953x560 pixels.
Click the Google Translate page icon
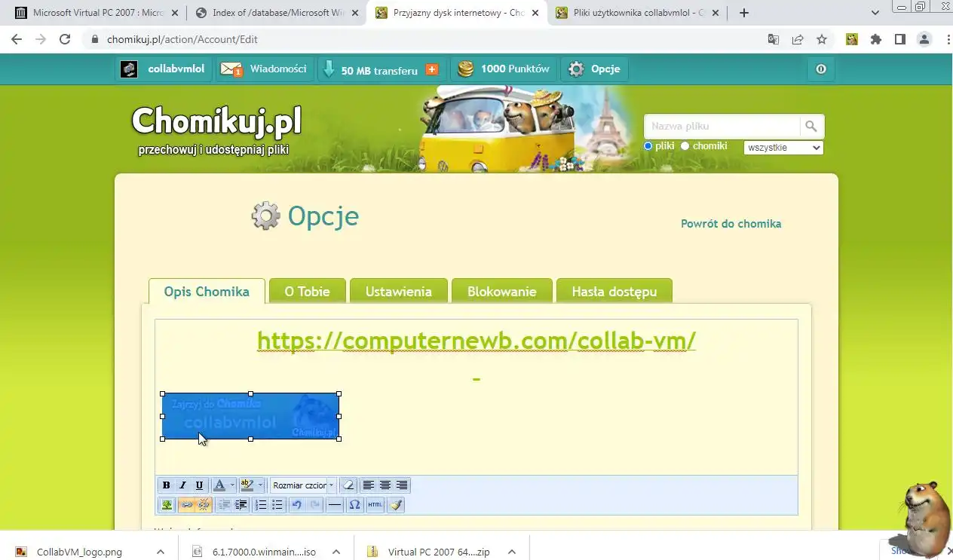pos(774,39)
